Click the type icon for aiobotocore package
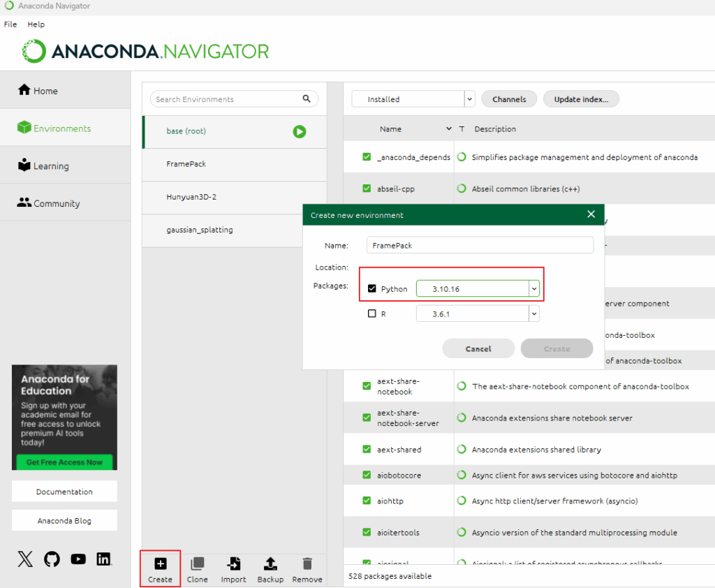715x588 pixels. [462, 475]
